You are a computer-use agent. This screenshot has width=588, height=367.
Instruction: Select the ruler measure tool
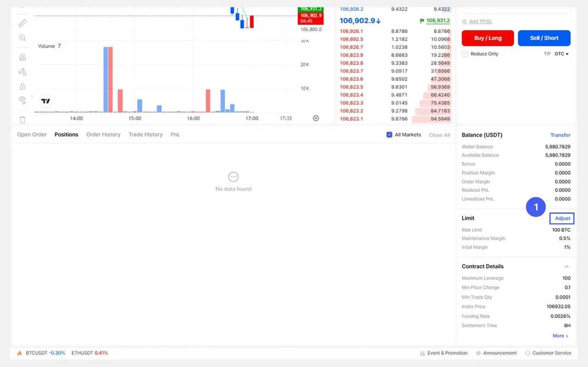(22, 23)
